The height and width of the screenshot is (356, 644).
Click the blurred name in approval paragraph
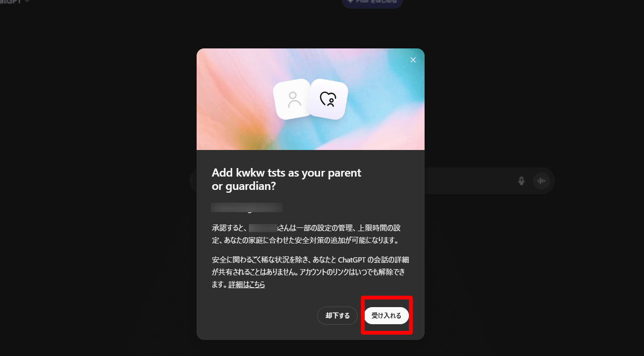[263, 228]
